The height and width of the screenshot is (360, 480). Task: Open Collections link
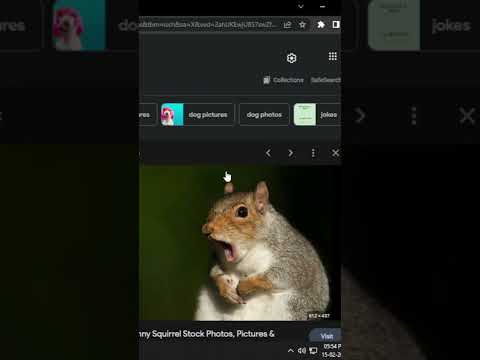[284, 80]
